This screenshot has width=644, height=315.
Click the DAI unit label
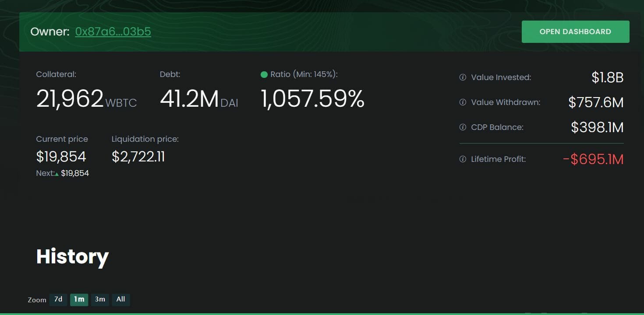[x=230, y=103]
